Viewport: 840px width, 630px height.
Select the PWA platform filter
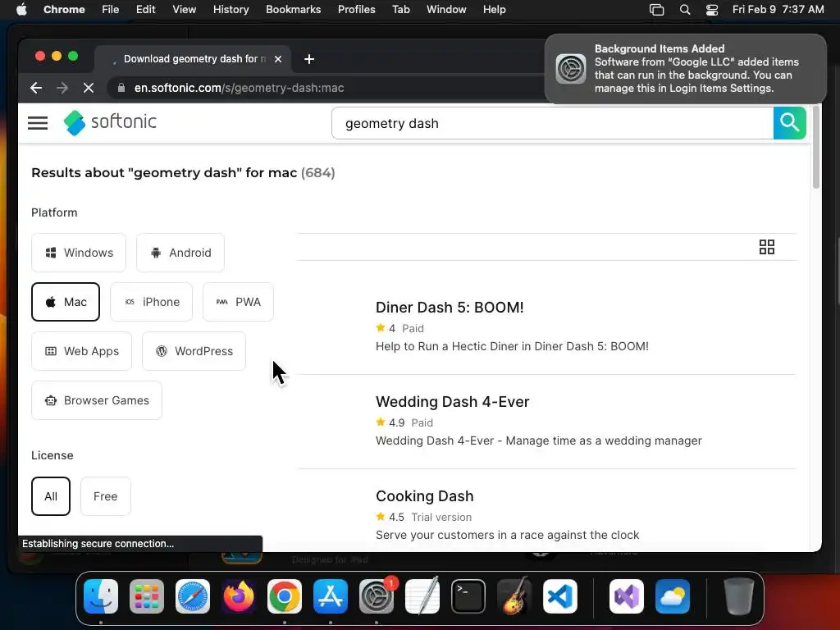tap(239, 302)
